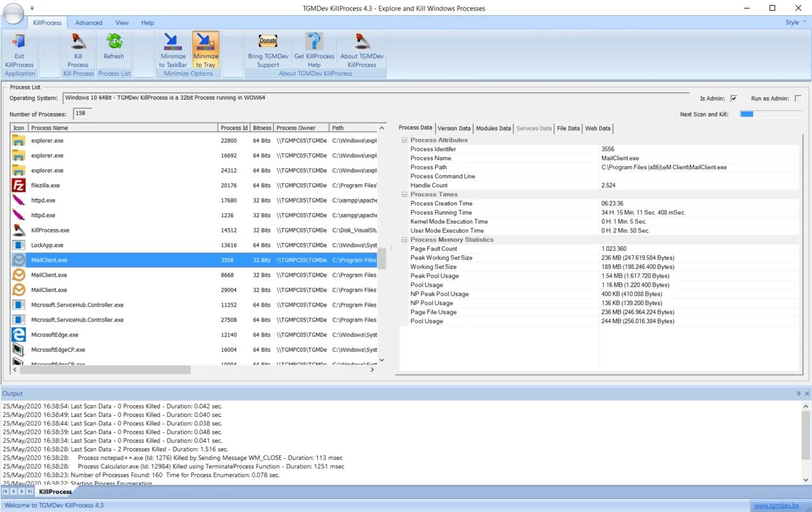The width and height of the screenshot is (812, 512).
Task: Click the process list horizontal scroll left arrow
Action: pos(15,369)
